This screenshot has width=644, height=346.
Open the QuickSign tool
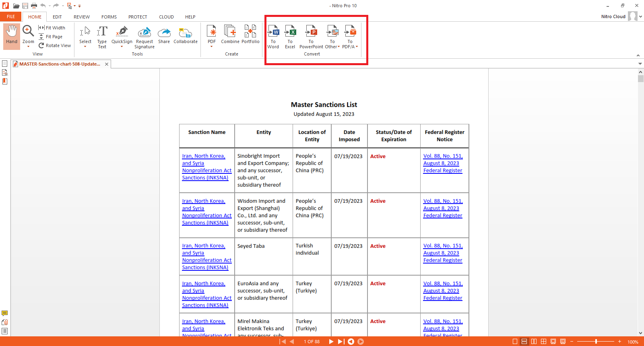tap(122, 35)
